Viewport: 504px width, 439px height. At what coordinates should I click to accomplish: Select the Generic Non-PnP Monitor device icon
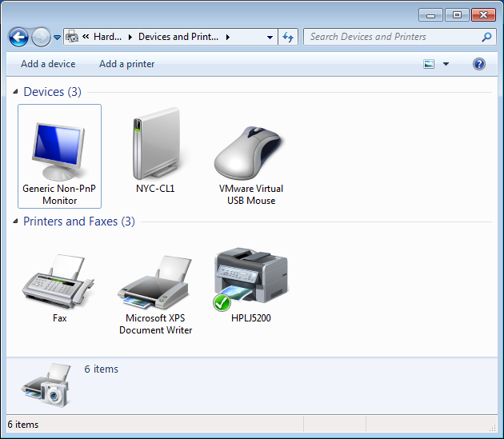click(59, 151)
